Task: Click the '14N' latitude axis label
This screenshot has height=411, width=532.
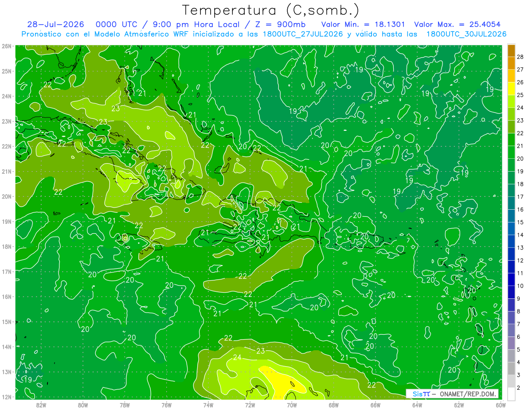Action: point(7,347)
